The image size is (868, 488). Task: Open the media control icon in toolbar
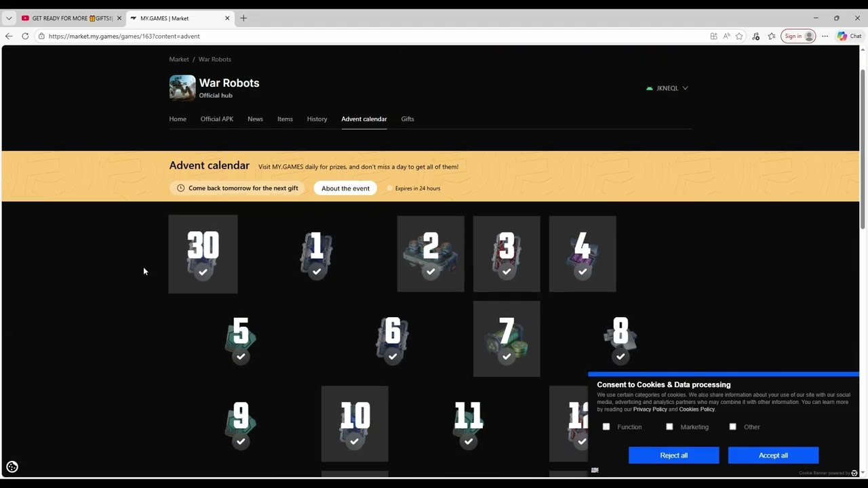pyautogui.click(x=756, y=36)
